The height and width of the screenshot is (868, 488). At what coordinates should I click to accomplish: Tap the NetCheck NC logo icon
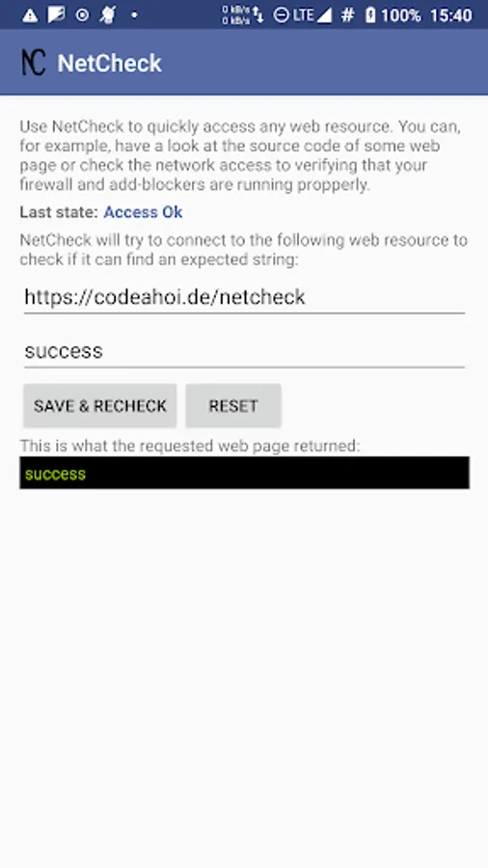coord(33,62)
